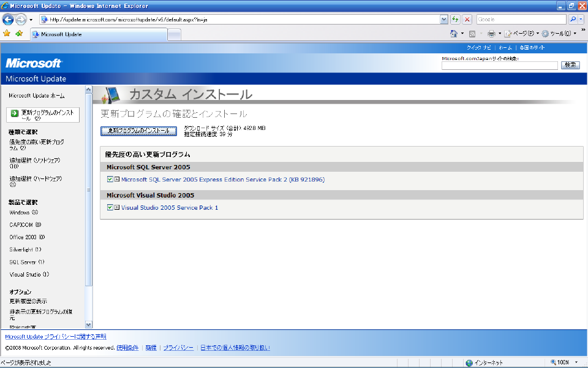Open a new blank tab
Image resolution: width=588 pixels, height=368 pixels.
tap(174, 34)
